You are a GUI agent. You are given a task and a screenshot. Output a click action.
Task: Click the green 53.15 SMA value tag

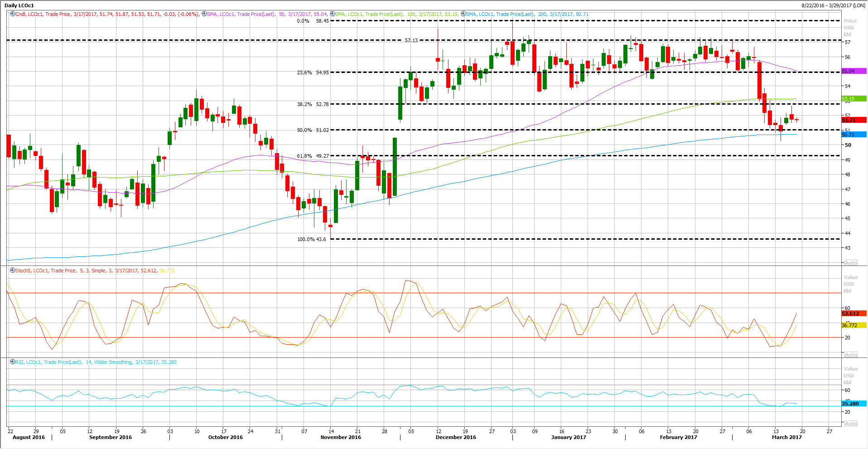click(853, 99)
